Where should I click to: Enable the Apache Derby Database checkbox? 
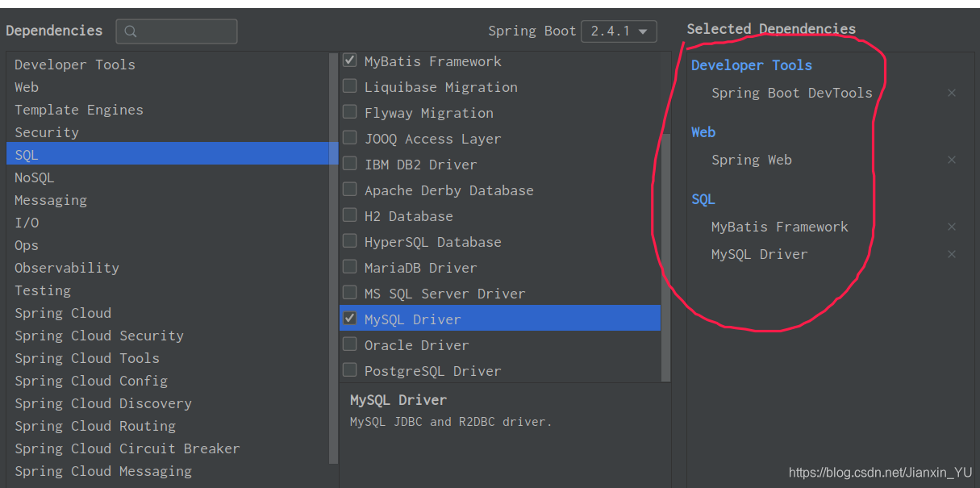click(350, 189)
